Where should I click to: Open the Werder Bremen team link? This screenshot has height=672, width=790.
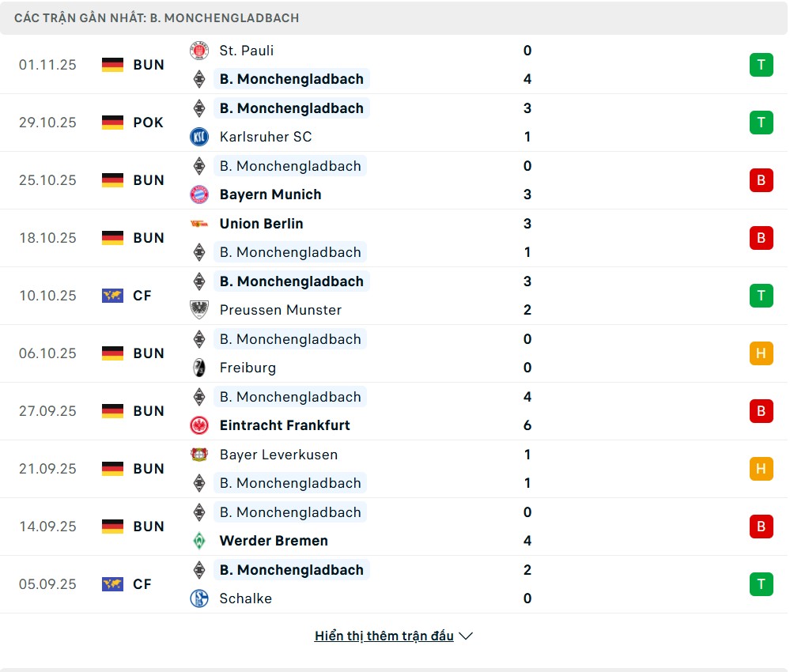click(274, 541)
